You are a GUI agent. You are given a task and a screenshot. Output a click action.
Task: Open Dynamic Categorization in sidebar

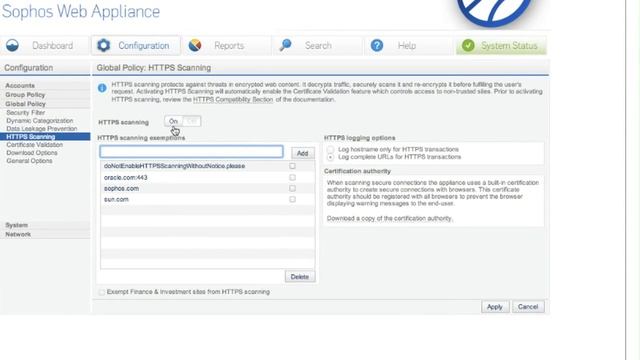(40, 121)
